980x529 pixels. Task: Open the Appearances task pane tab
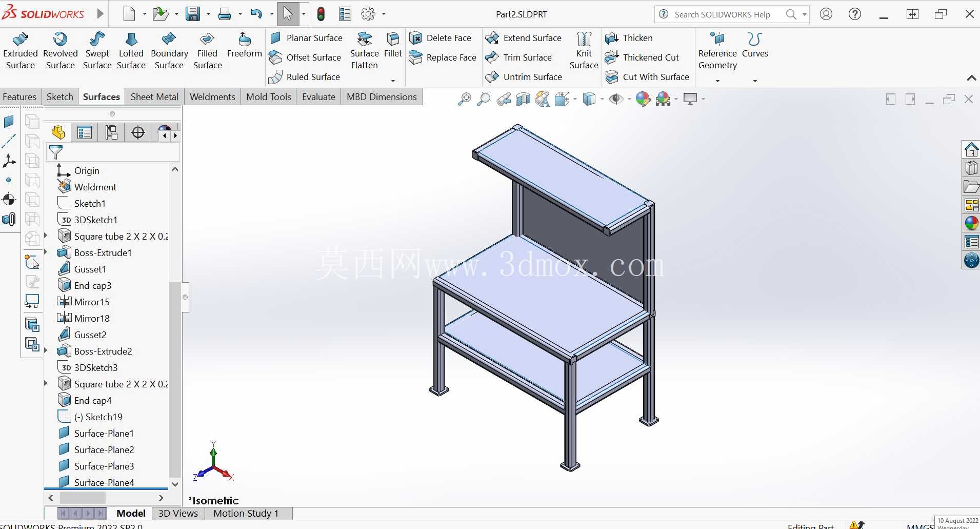(x=971, y=223)
